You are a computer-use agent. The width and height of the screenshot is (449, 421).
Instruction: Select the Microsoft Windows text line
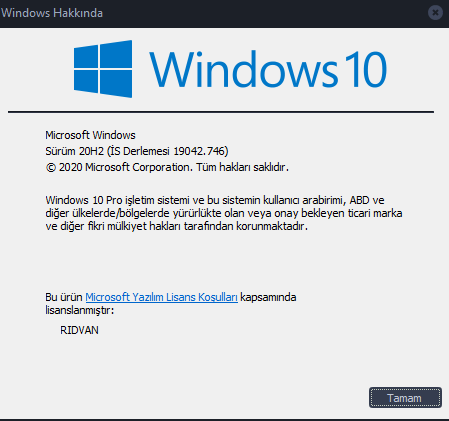click(90, 135)
